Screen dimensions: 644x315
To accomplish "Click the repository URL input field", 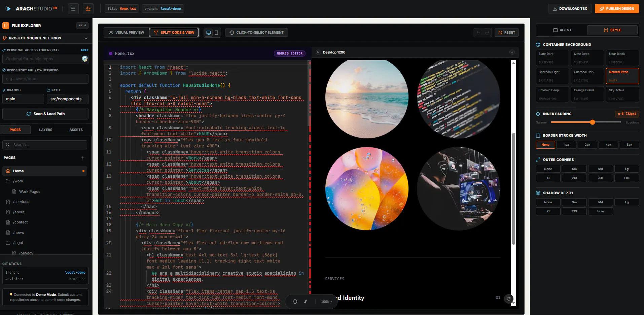I will click(x=45, y=79).
